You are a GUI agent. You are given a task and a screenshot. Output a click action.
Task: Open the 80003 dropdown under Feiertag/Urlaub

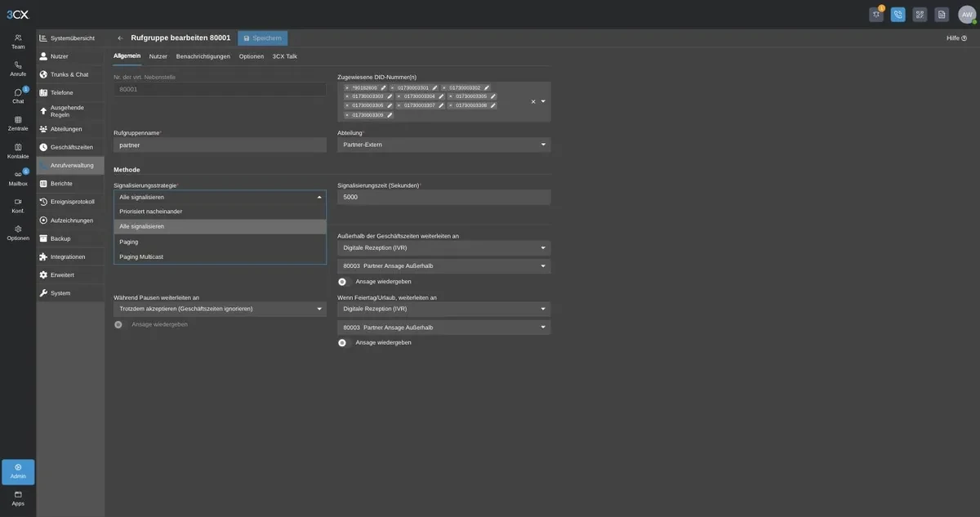pyautogui.click(x=444, y=328)
